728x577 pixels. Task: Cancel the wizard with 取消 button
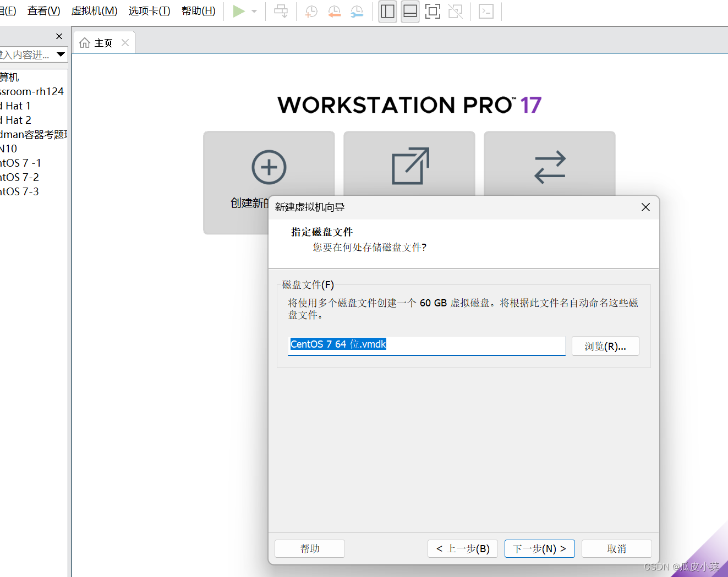click(x=617, y=548)
